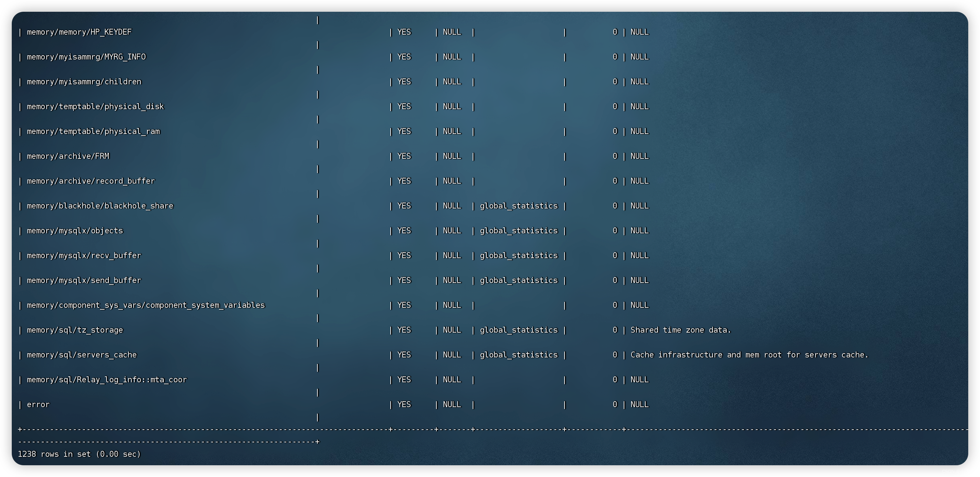
Task: Select memory/mysqlx/recv_buffer text
Action: (84, 255)
